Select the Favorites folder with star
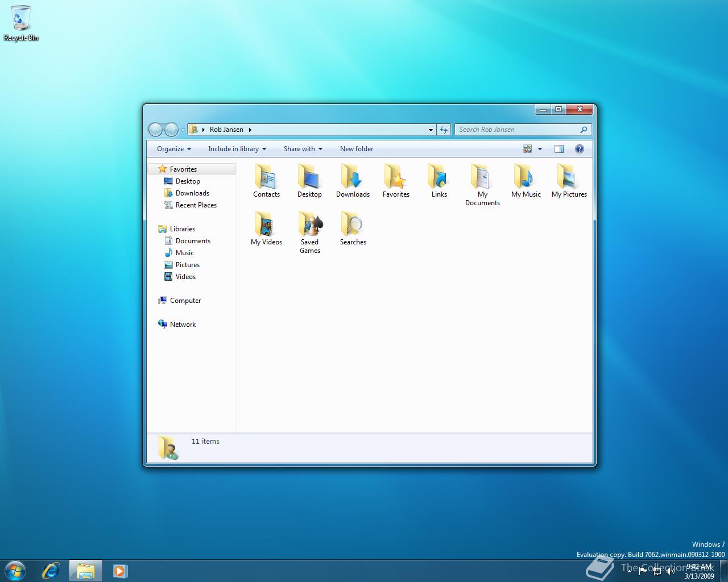Screen dimensions: 728x582 tap(396, 176)
